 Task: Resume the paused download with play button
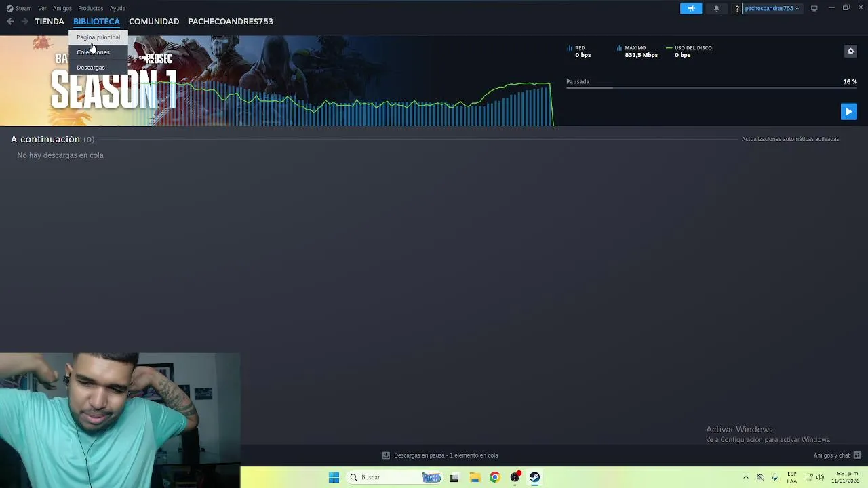point(848,111)
